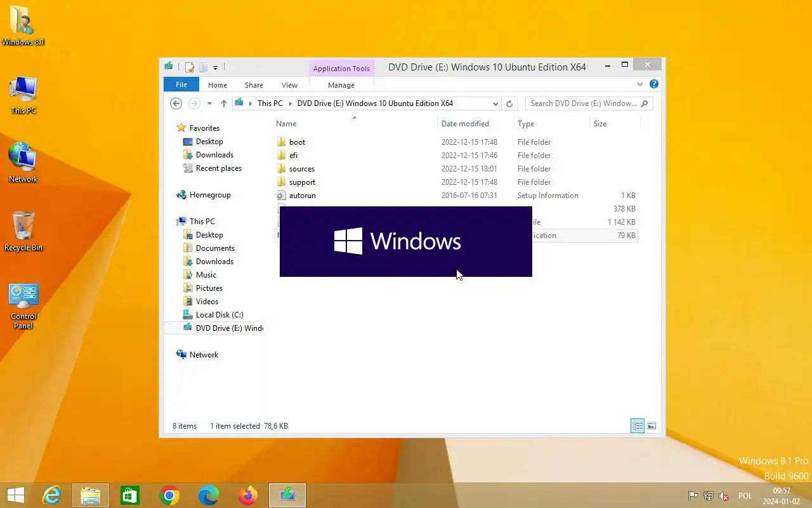
Task: Open the View ribbon tab
Action: (x=289, y=84)
